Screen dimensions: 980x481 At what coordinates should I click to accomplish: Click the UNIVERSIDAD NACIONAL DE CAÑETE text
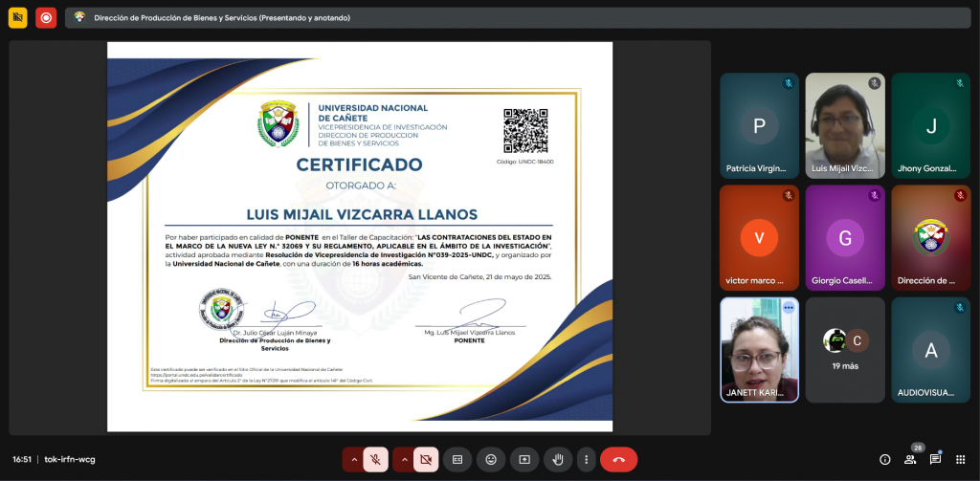click(x=373, y=113)
